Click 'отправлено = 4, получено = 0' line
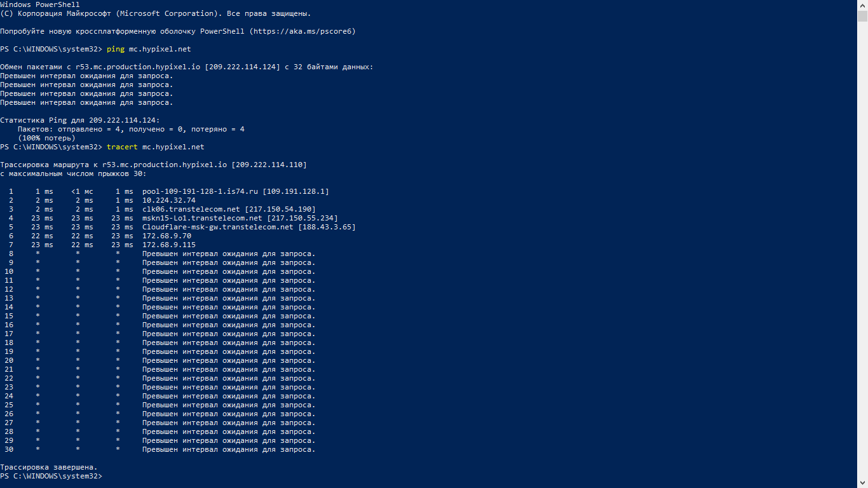The width and height of the screenshot is (868, 488). tap(131, 129)
